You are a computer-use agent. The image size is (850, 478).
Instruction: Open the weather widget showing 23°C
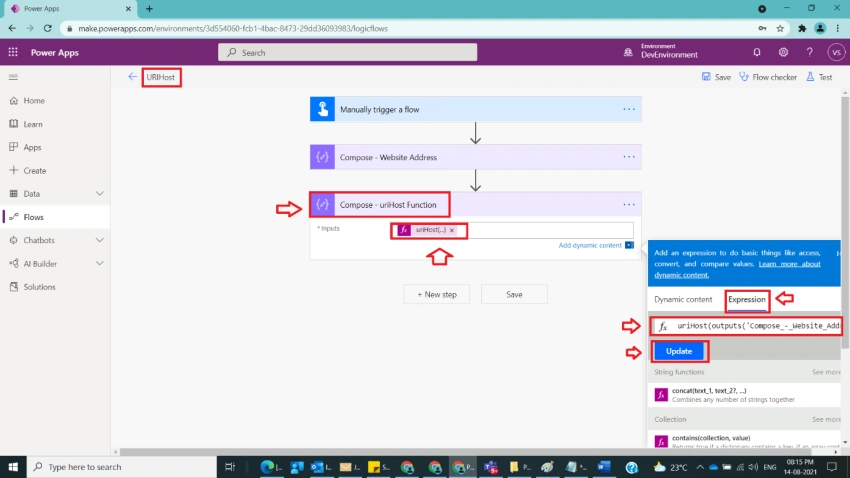click(671, 467)
